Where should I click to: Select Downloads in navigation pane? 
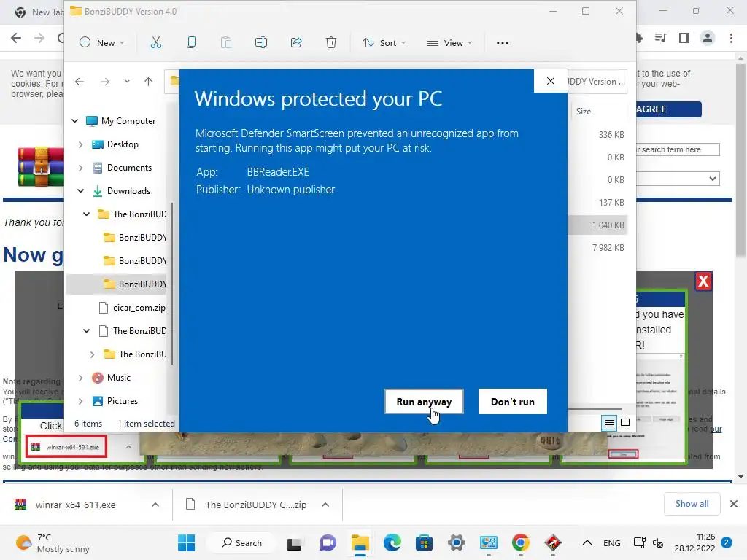pos(128,191)
